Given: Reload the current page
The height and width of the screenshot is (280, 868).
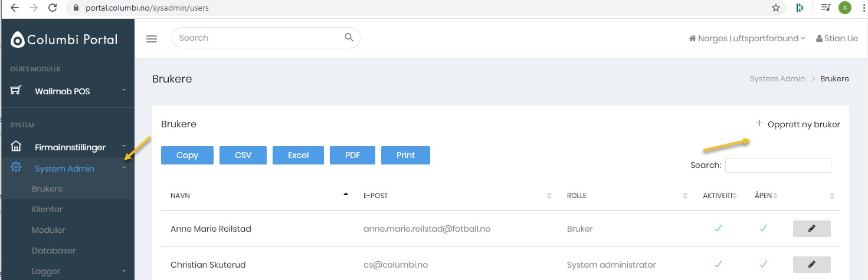Looking at the screenshot, I should (x=53, y=8).
